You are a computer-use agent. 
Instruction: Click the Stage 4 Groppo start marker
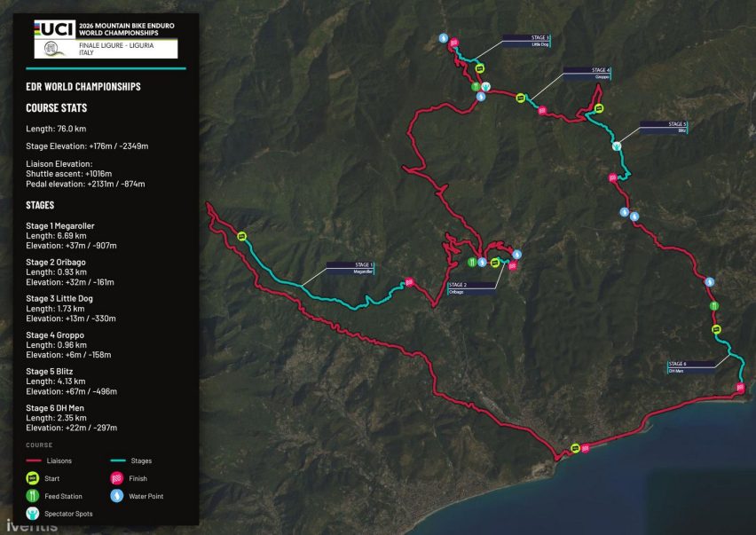[x=521, y=98]
